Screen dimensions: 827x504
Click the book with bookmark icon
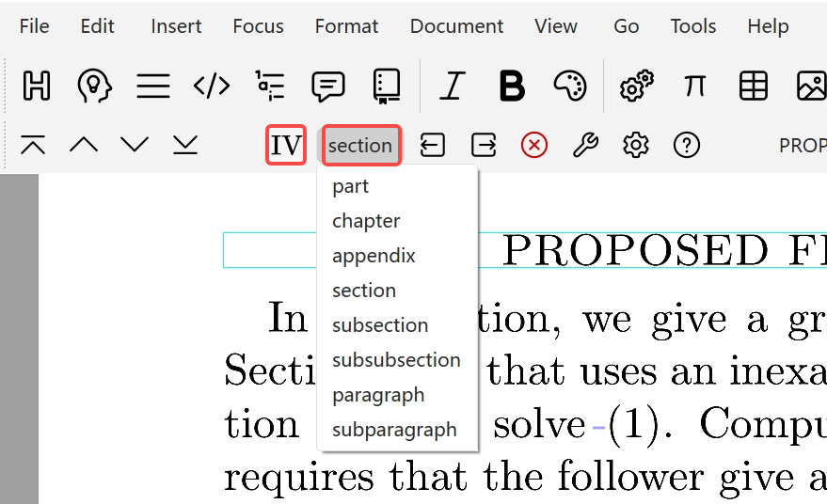[x=387, y=86]
